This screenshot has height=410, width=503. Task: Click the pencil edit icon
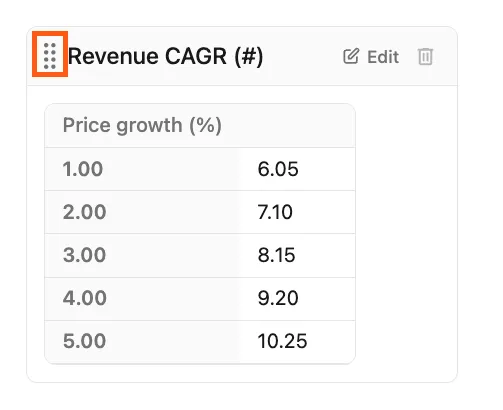tap(351, 56)
